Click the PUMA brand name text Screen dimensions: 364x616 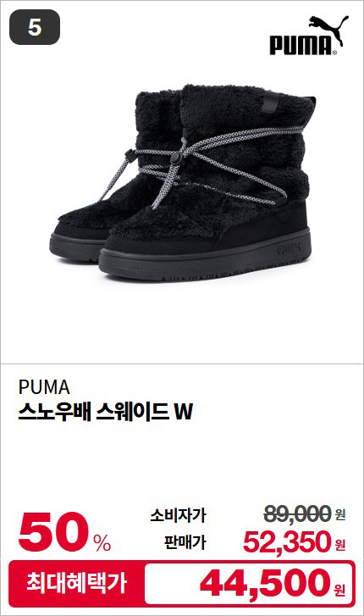(x=44, y=387)
